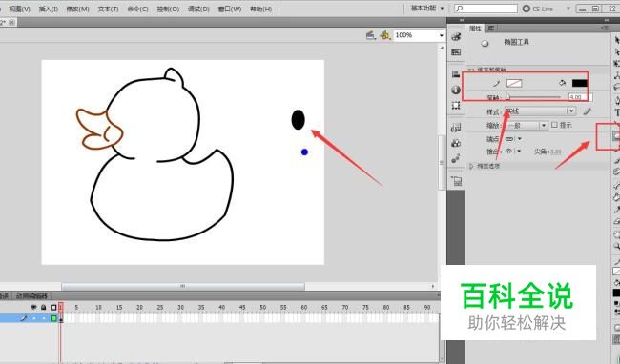Open the Info panel icon
This screenshot has height=364, width=620.
point(456,90)
